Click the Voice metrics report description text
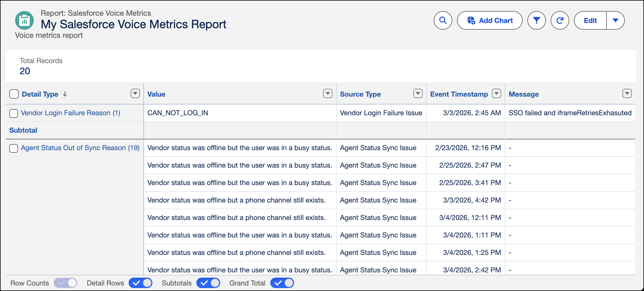Viewport: 644px width, 291px height. click(x=49, y=35)
